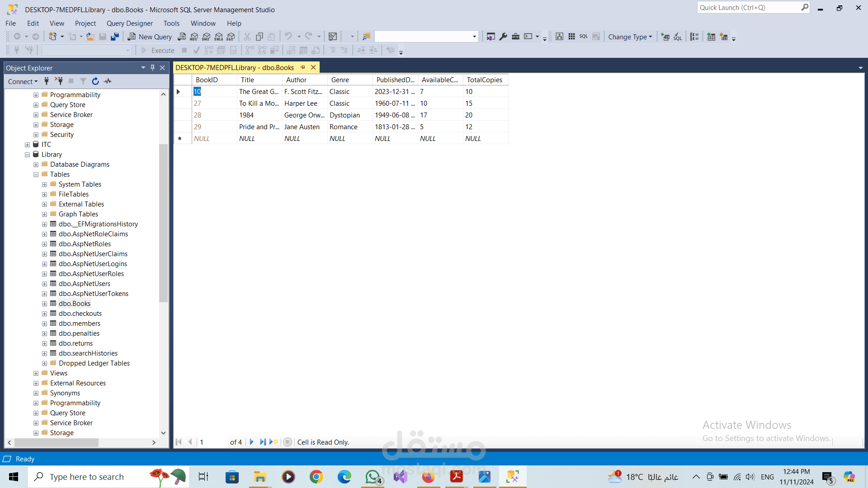
Task: Click the cell containing 'George Orw...'
Action: pyautogui.click(x=305, y=115)
